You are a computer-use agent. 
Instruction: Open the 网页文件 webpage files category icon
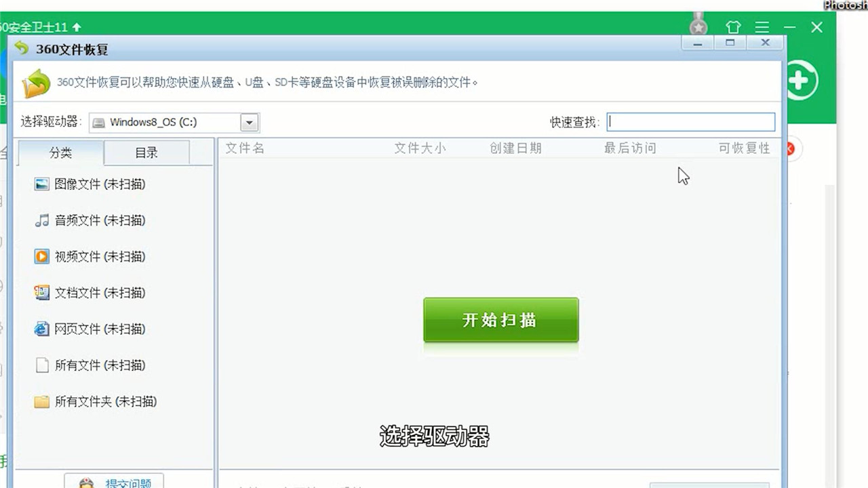point(41,329)
